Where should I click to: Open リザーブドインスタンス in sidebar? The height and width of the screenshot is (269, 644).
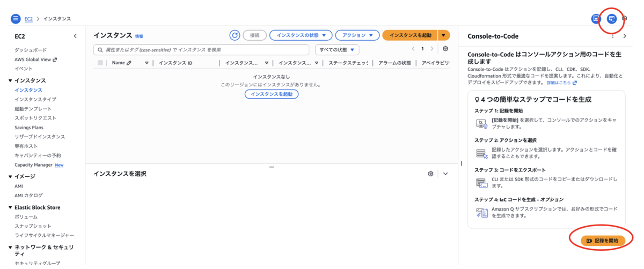40,137
